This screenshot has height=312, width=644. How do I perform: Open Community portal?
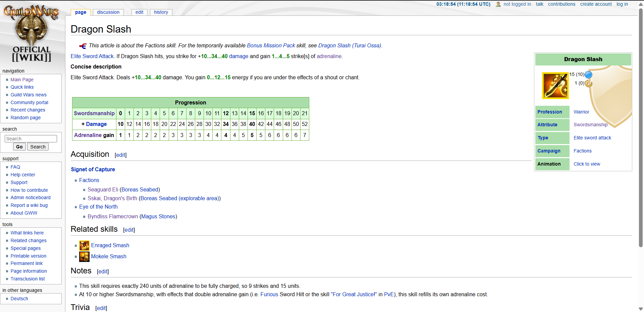(29, 102)
